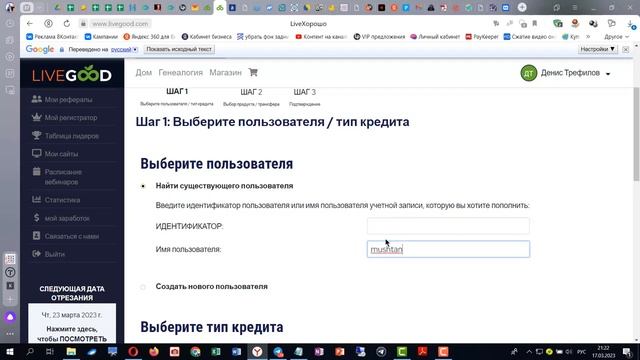Open the Генеалогия menu item
Screen dimensions: 640x360
[x=180, y=73]
